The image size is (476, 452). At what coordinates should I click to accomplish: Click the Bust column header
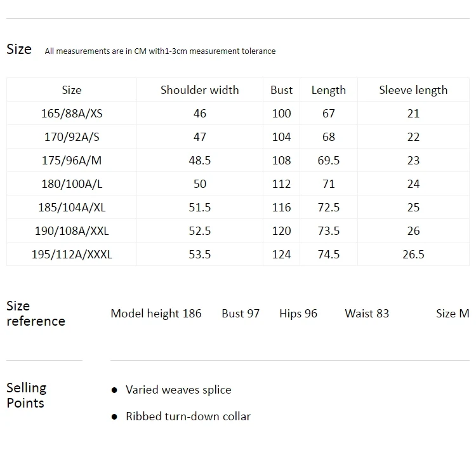(x=281, y=90)
